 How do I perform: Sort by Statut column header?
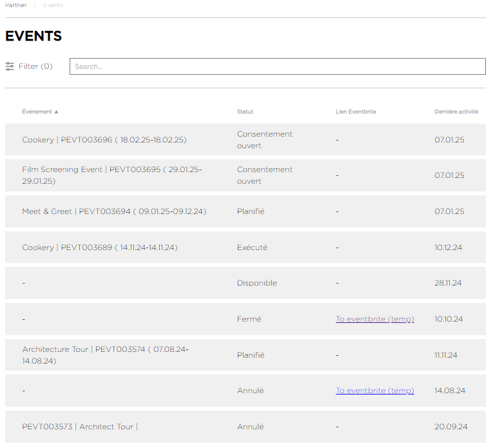coord(245,112)
